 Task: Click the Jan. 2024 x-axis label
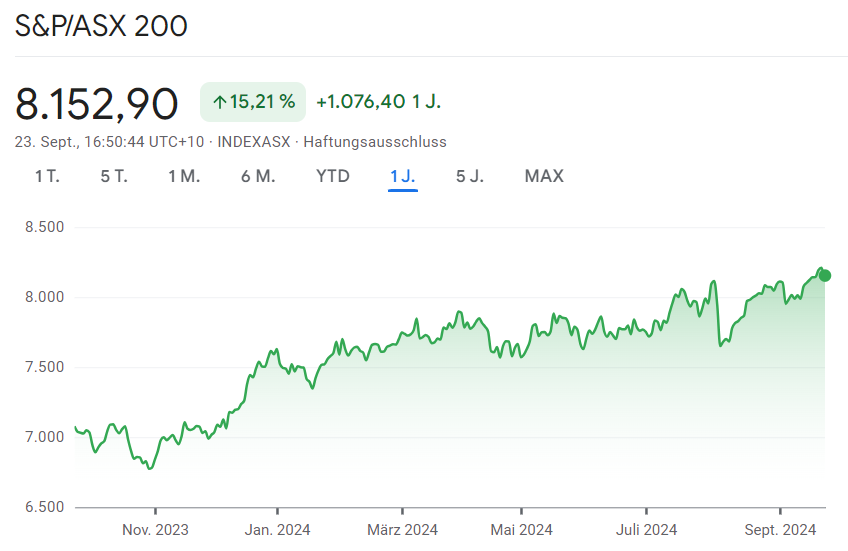[277, 530]
